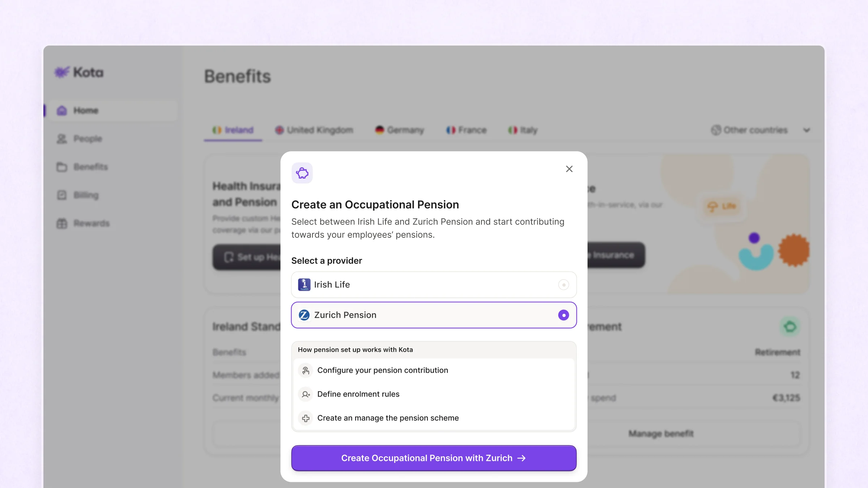Switch to the United Kingdom tab
This screenshot has width=868, height=488.
[314, 130]
